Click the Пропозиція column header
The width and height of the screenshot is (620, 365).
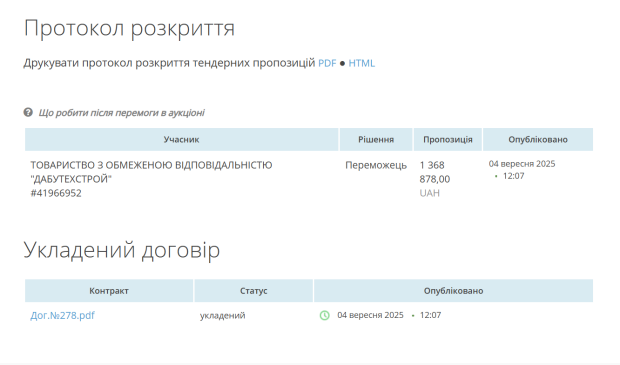click(x=448, y=139)
